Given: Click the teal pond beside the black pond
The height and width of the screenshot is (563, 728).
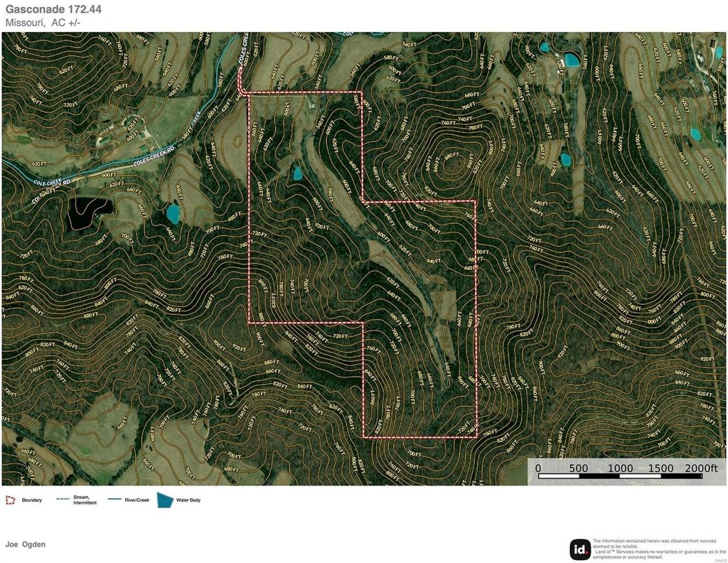Looking at the screenshot, I should tap(173, 213).
